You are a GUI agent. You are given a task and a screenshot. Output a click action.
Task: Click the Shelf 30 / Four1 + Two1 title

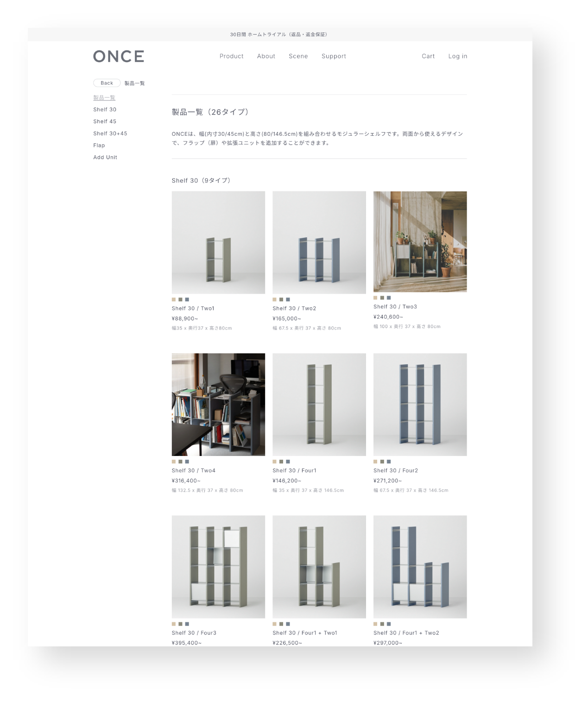tap(304, 632)
